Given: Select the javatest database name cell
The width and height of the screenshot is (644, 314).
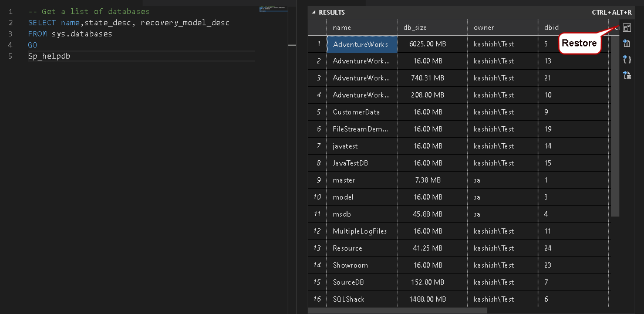Looking at the screenshot, I should (x=362, y=146).
